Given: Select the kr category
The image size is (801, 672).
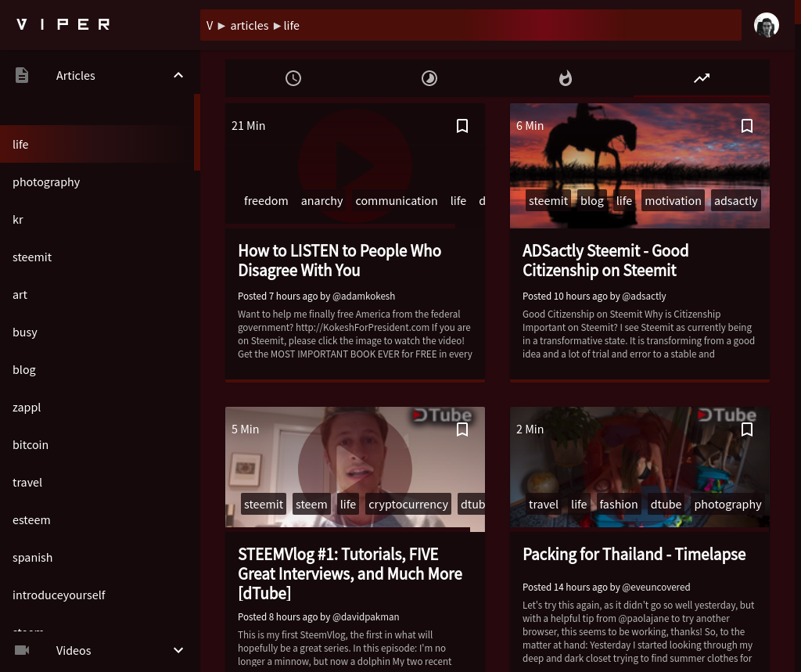Looking at the screenshot, I should (x=97, y=220).
